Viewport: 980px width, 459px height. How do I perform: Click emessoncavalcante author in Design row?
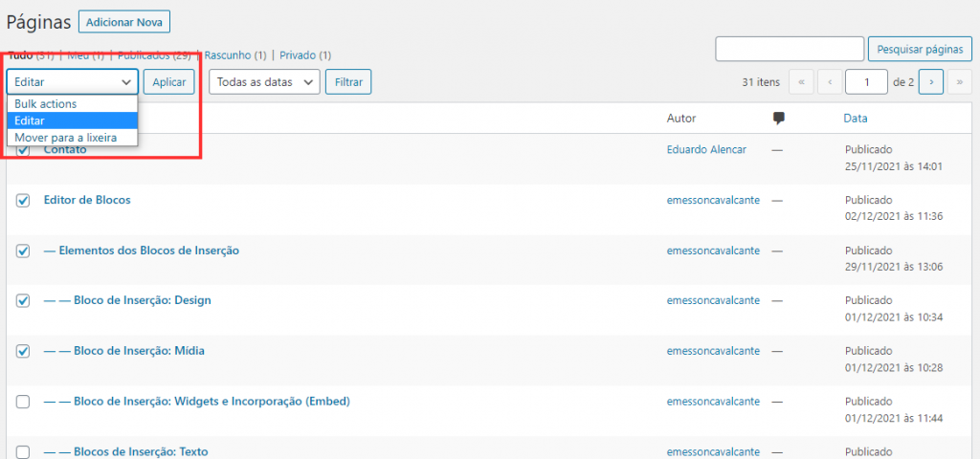713,300
